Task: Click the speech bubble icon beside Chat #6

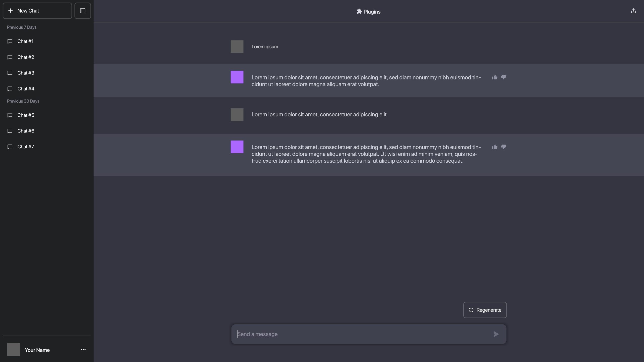Action: click(x=10, y=131)
